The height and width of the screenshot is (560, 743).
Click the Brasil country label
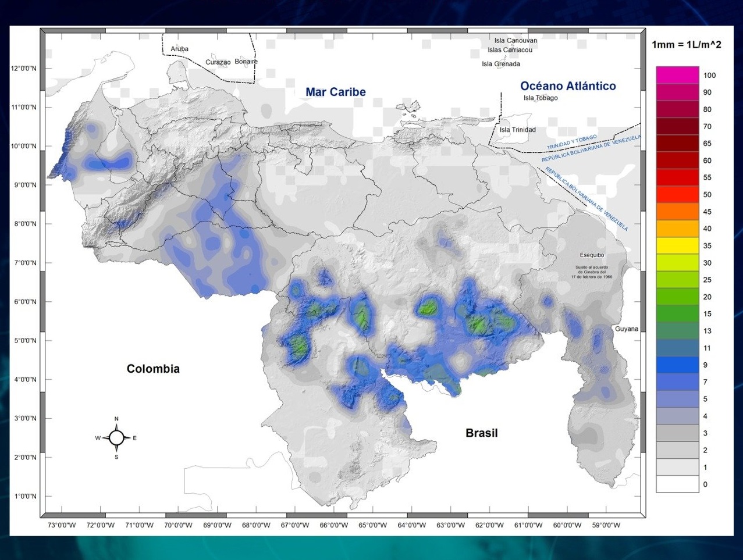[481, 433]
